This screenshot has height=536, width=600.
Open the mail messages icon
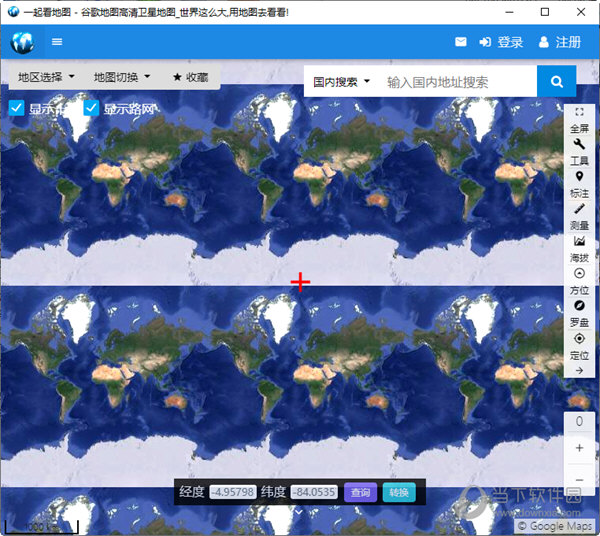click(461, 42)
